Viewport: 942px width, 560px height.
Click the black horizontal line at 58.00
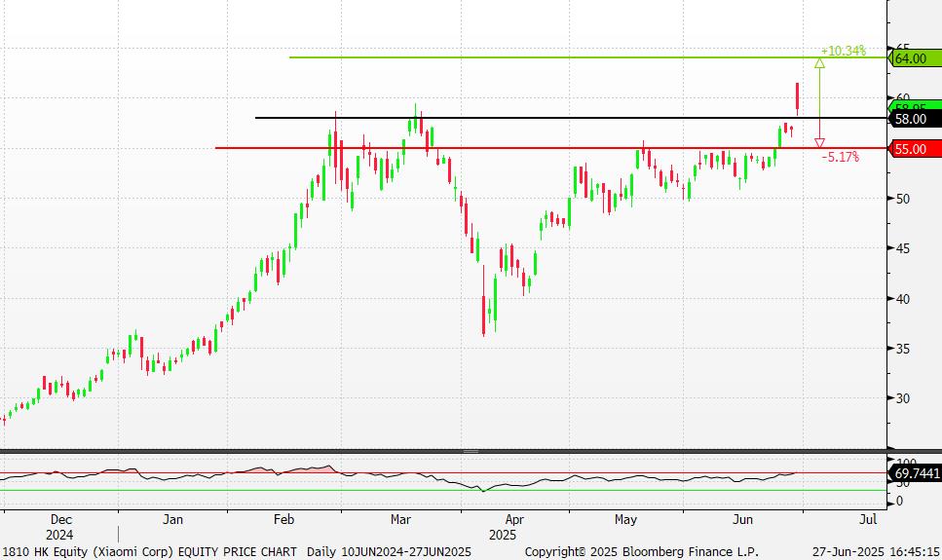coord(571,118)
